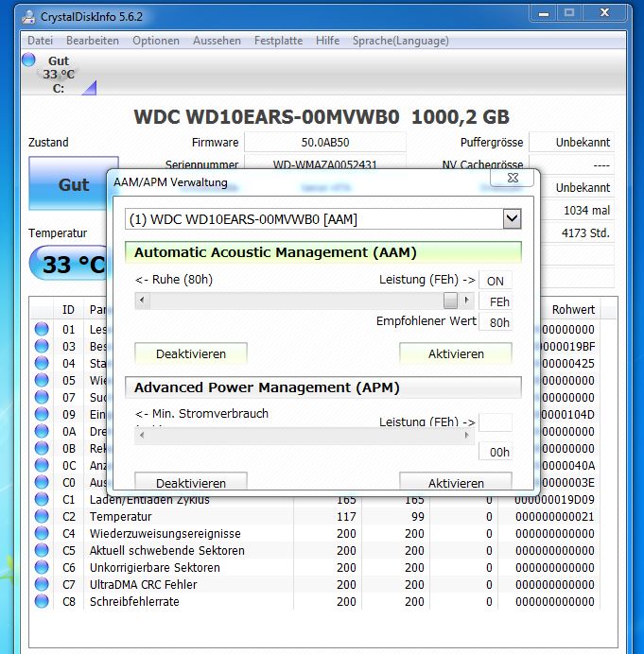The height and width of the screenshot is (654, 644).
Task: Click status orb for attribute ID 01
Action: (x=42, y=329)
